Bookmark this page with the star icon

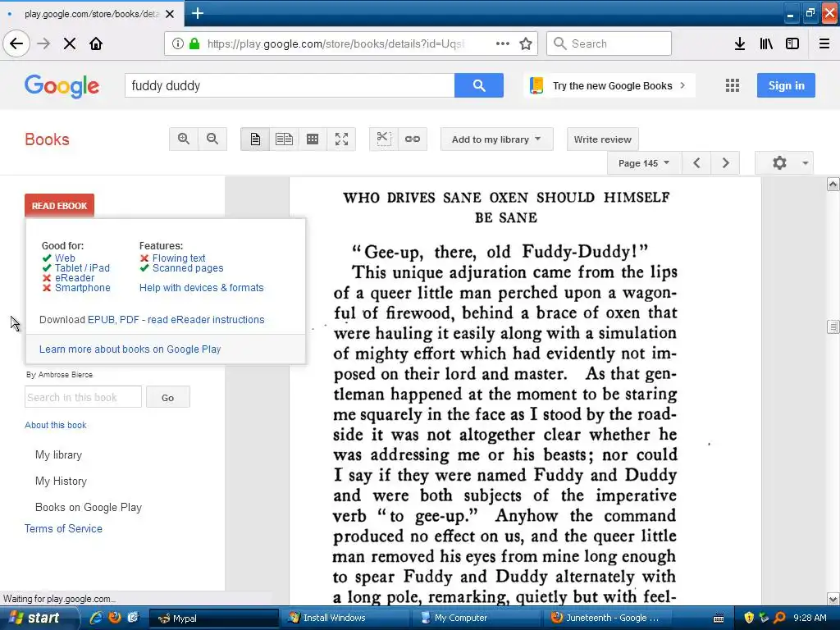pos(526,43)
